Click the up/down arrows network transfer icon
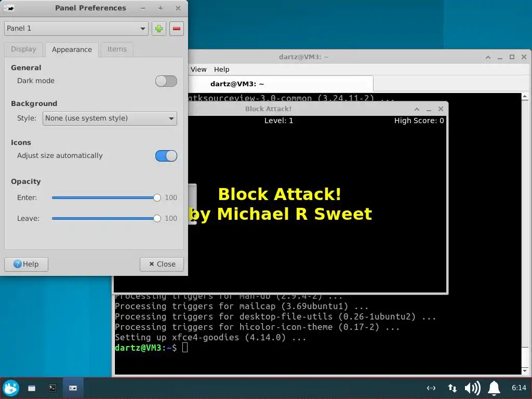Screen dimensions: 532x399 (452, 388)
